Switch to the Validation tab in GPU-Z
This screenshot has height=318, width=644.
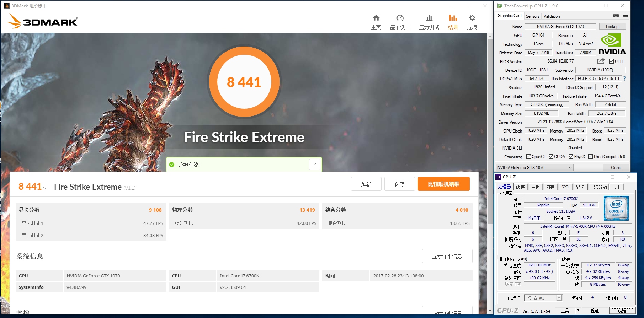[x=552, y=16]
